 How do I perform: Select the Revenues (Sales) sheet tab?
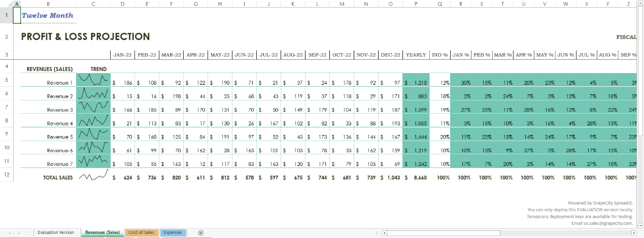click(x=103, y=232)
